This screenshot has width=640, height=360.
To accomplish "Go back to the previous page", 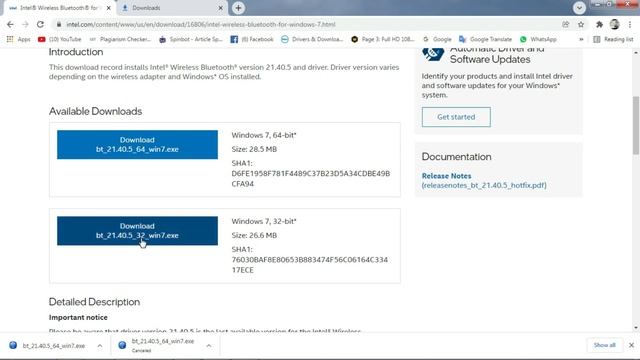I will click(x=10, y=24).
